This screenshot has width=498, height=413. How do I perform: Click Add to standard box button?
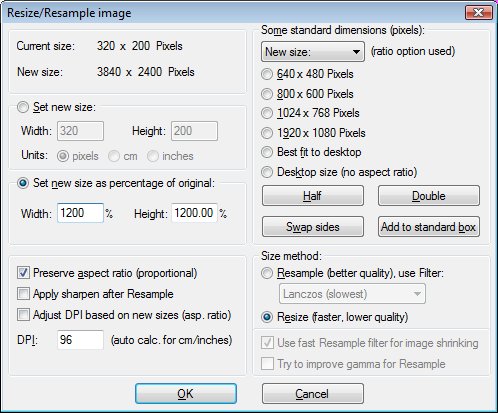429,227
